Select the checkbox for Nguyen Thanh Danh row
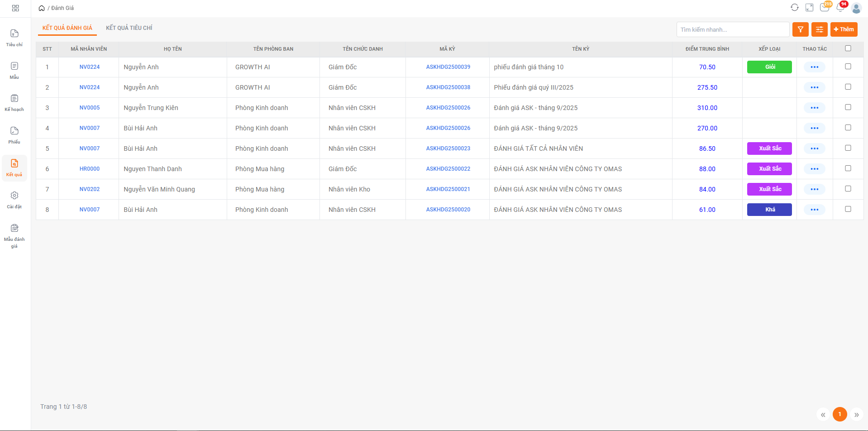The height and width of the screenshot is (431, 868). pos(848,168)
